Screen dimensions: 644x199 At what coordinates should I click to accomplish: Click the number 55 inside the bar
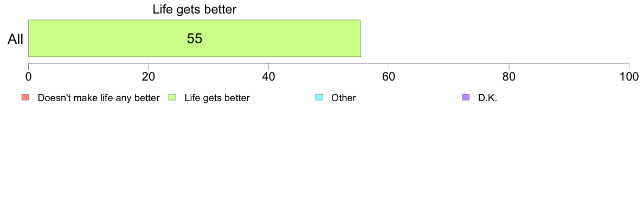tap(195, 38)
